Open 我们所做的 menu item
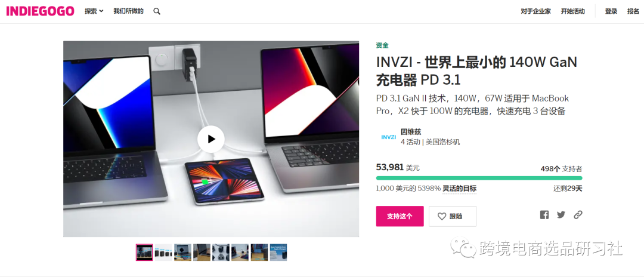The width and height of the screenshot is (644, 277). coord(129,11)
